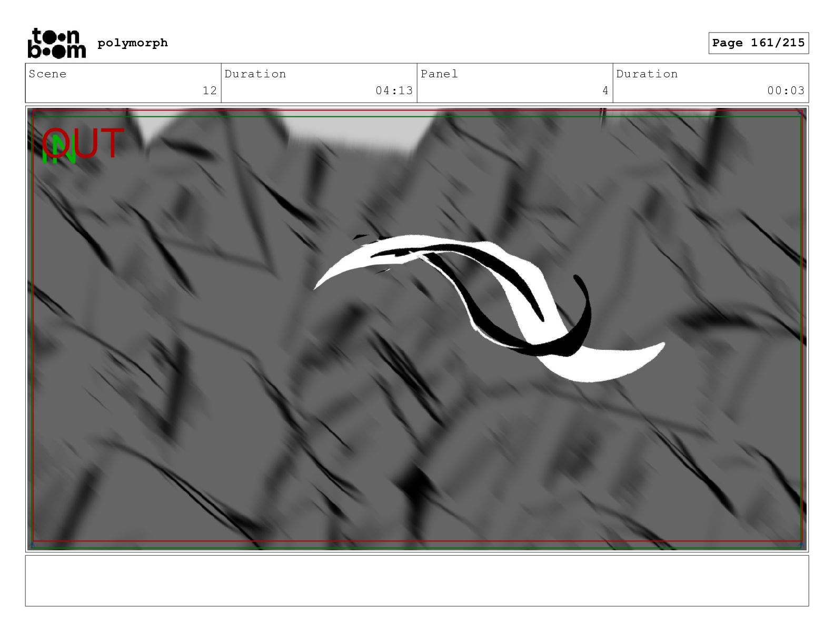Click the white swoosh in the storyboard panel

point(489,308)
